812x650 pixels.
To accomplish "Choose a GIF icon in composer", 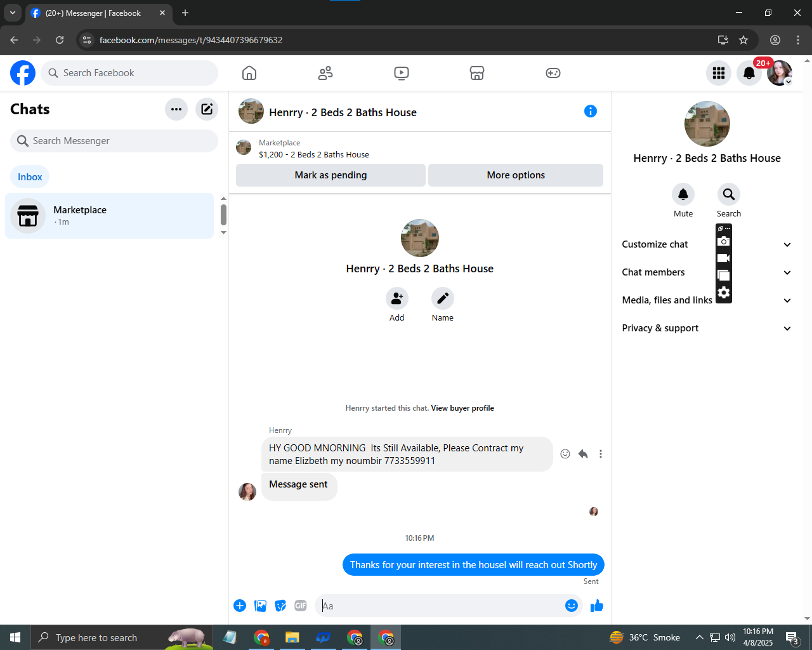I will click(x=301, y=606).
